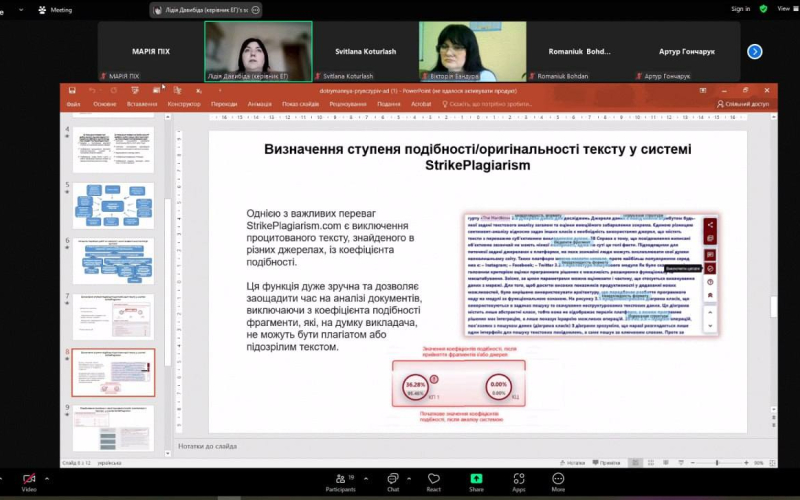Open the Основне ribbon tab
This screenshot has width=800, height=500.
[105, 104]
